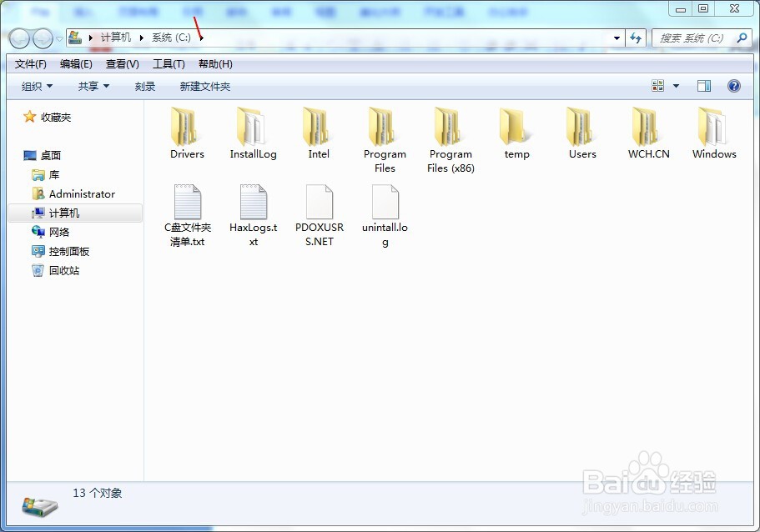The width and height of the screenshot is (760, 532).
Task: Expand the 组织 dropdown
Action: [x=35, y=86]
